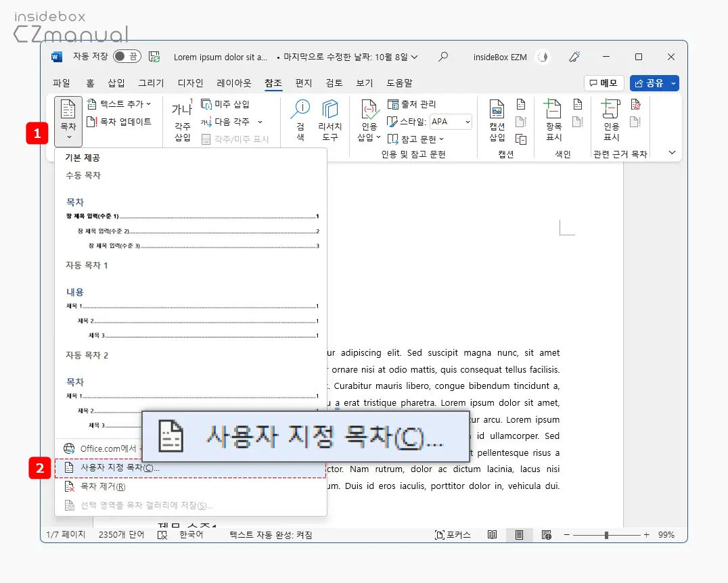Open word count via 2350개 단어

click(x=120, y=534)
